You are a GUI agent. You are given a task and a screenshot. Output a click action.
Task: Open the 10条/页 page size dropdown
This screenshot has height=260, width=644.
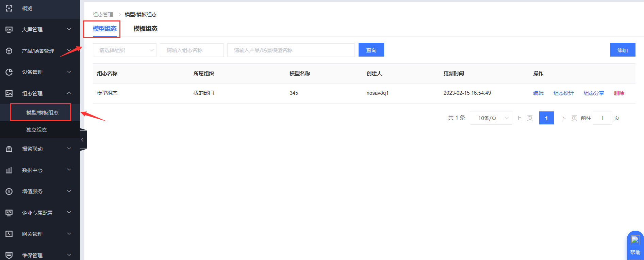pos(491,118)
